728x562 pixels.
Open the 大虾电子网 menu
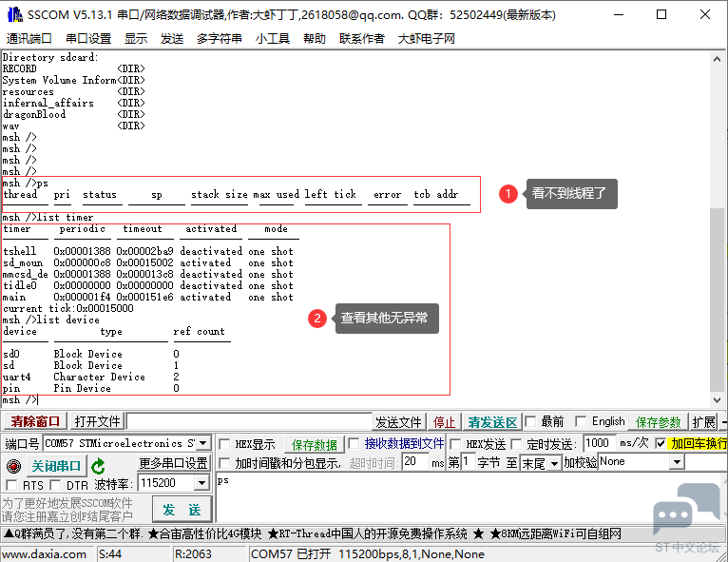[426, 39]
